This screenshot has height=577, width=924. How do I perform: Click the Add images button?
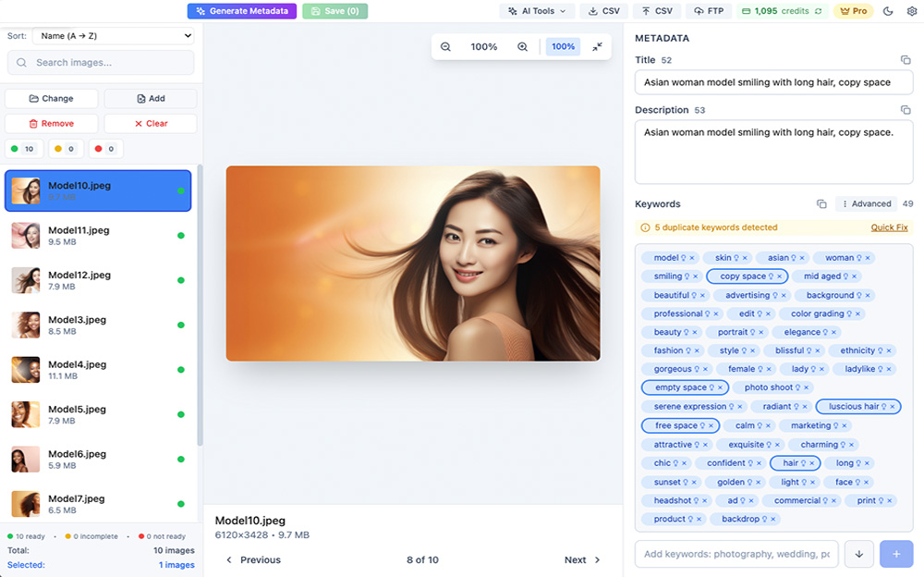pyautogui.click(x=151, y=99)
